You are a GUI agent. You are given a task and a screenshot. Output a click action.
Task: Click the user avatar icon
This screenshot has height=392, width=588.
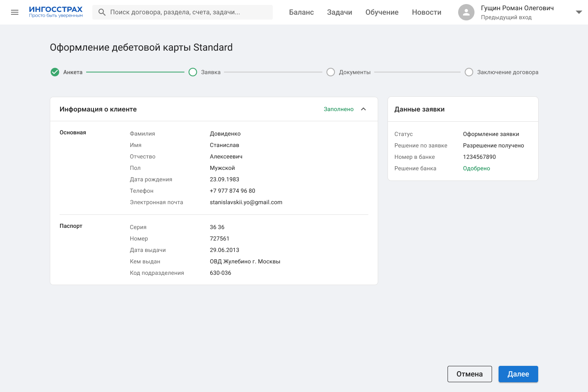pyautogui.click(x=466, y=12)
